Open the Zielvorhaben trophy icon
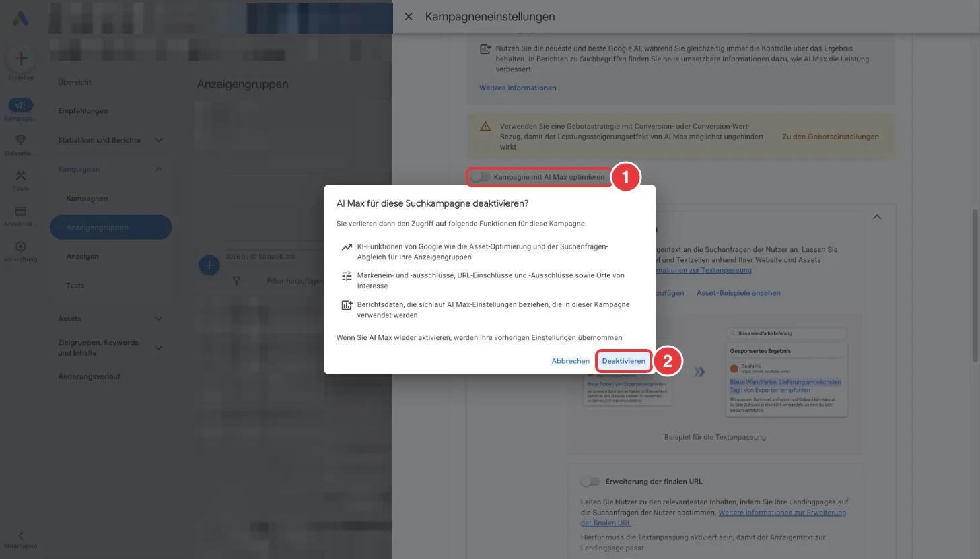This screenshot has width=980, height=559. tap(21, 140)
